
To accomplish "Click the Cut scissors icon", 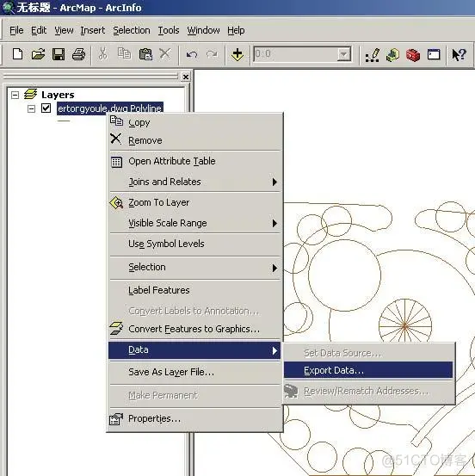I will point(103,54).
